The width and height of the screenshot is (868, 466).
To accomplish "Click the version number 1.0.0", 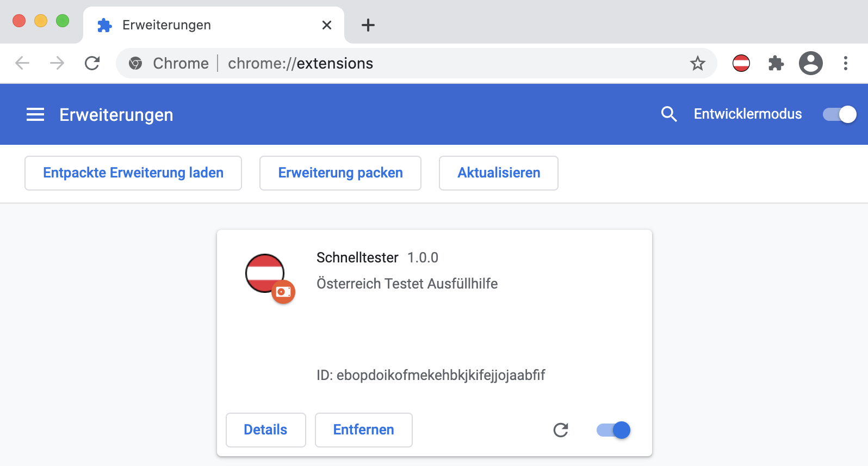I will coord(423,257).
